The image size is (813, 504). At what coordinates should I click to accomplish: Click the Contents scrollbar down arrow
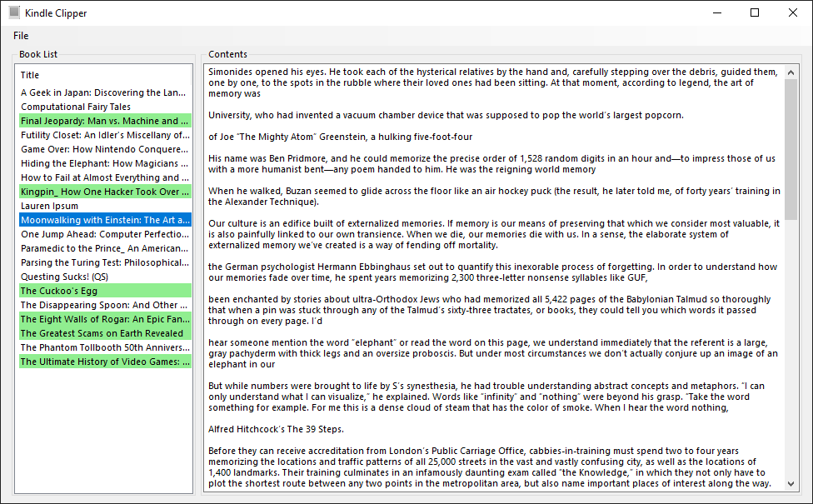[791, 484]
